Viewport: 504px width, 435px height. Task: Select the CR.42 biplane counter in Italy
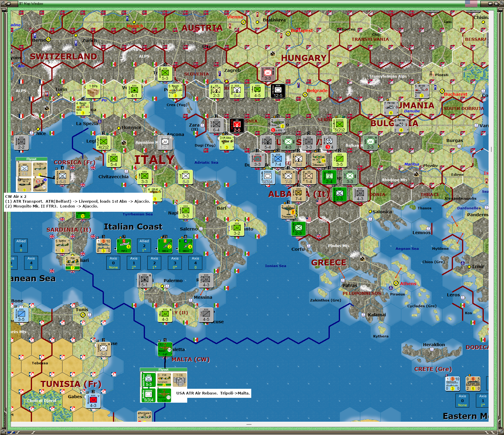(x=155, y=194)
